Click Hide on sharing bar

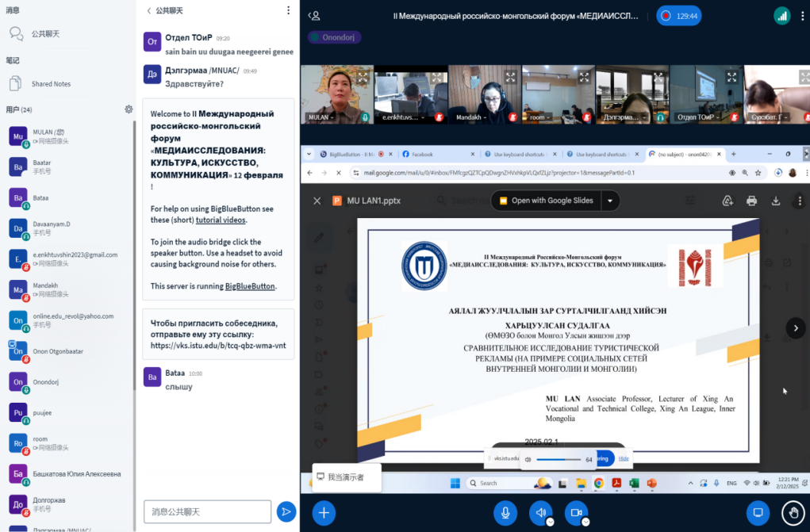[624, 458]
